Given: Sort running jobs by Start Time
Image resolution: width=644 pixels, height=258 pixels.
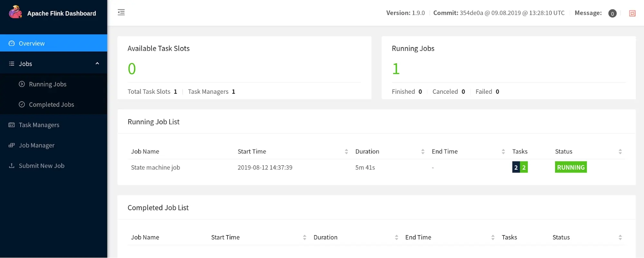Looking at the screenshot, I should pos(346,151).
